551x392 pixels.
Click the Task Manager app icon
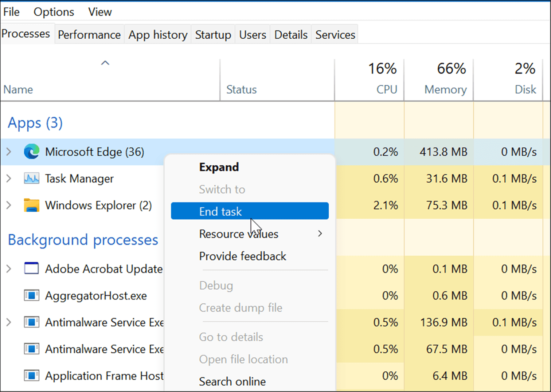31,179
